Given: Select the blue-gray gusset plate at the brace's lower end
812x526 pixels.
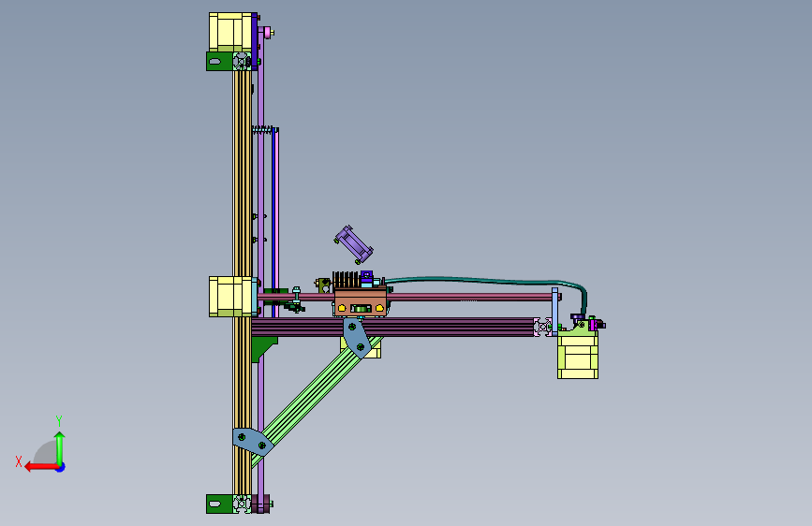Looking at the screenshot, I should point(253,441).
